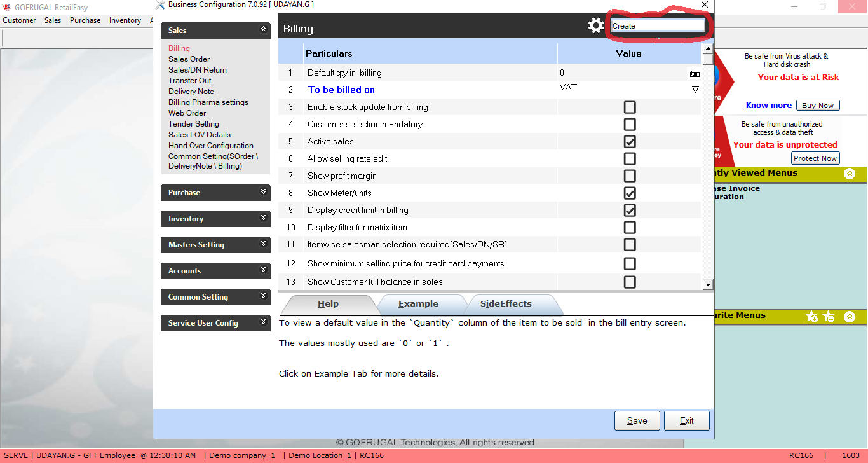Image resolution: width=868 pixels, height=463 pixels.
Task: Open Billing Pharma settings
Action: click(208, 102)
